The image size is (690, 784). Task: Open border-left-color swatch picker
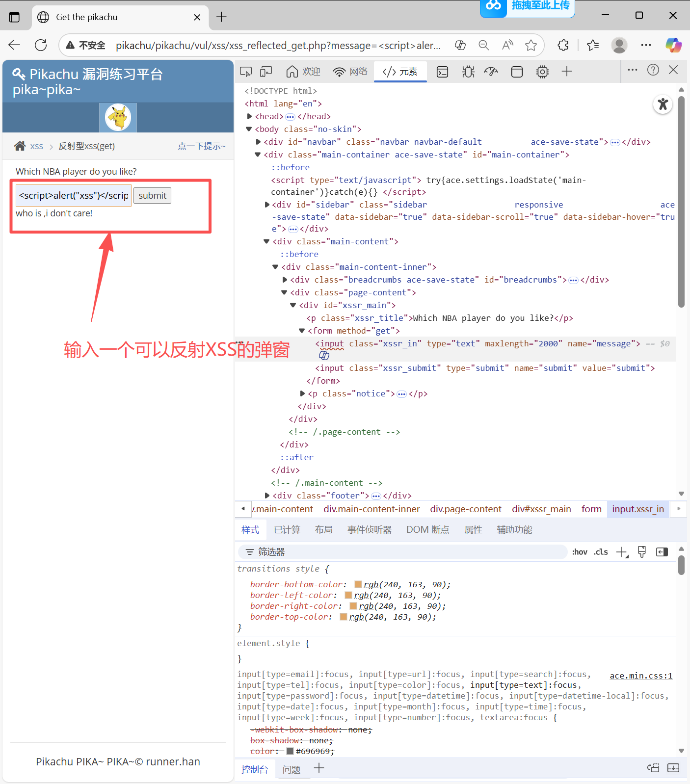[x=348, y=595]
